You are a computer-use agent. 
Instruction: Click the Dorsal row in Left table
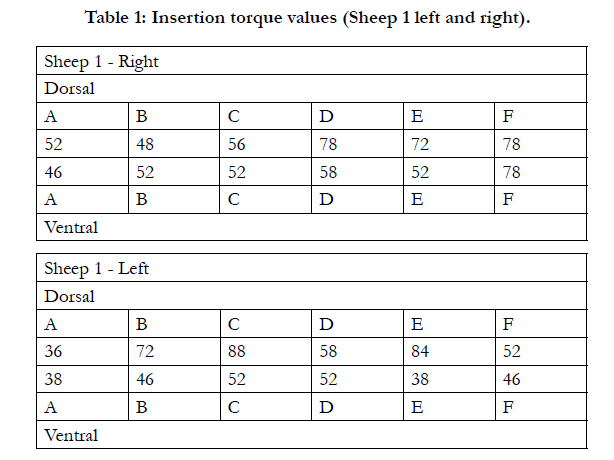(x=312, y=296)
